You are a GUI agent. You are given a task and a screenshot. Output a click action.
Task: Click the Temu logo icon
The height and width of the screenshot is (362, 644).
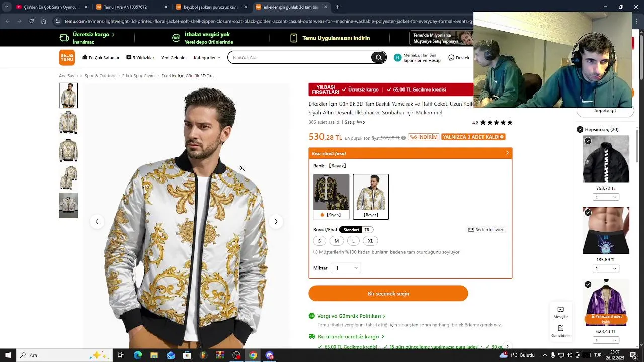[x=67, y=57]
